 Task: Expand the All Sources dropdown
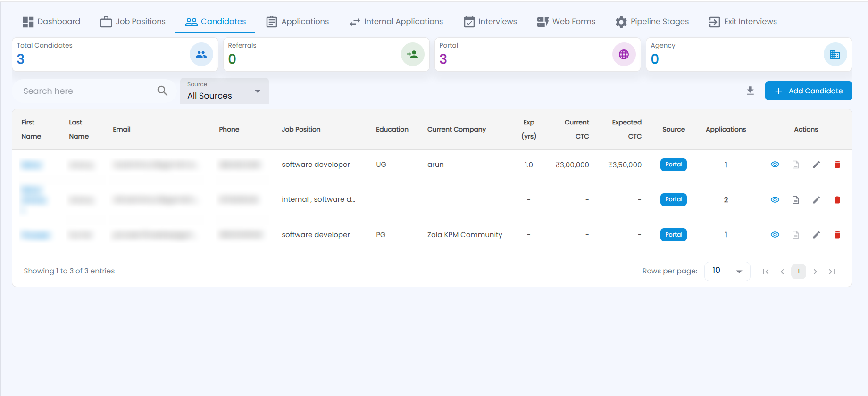point(225,91)
